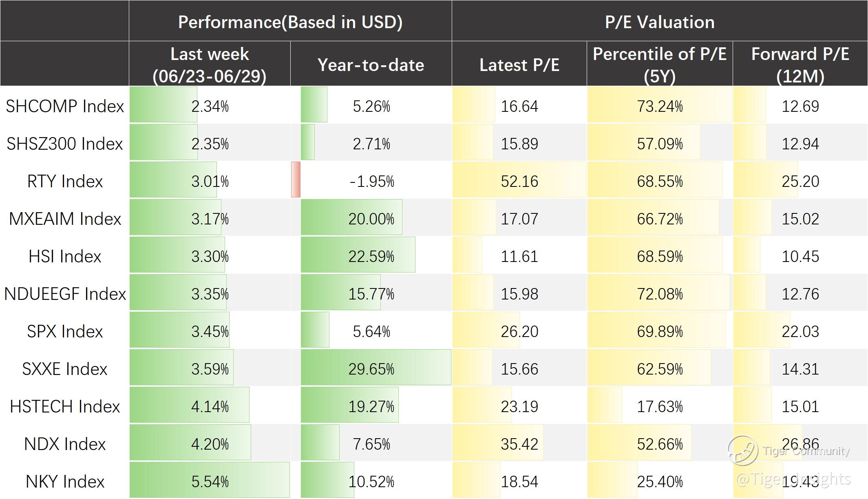This screenshot has height=499, width=868.
Task: Select the P/E Valuation header
Action: coord(660,22)
